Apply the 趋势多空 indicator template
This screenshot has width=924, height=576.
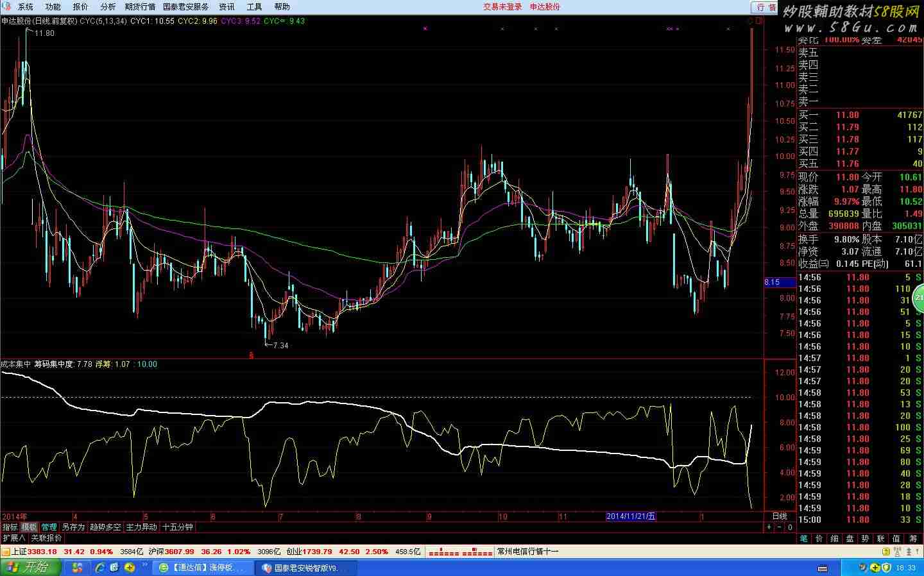pos(105,527)
